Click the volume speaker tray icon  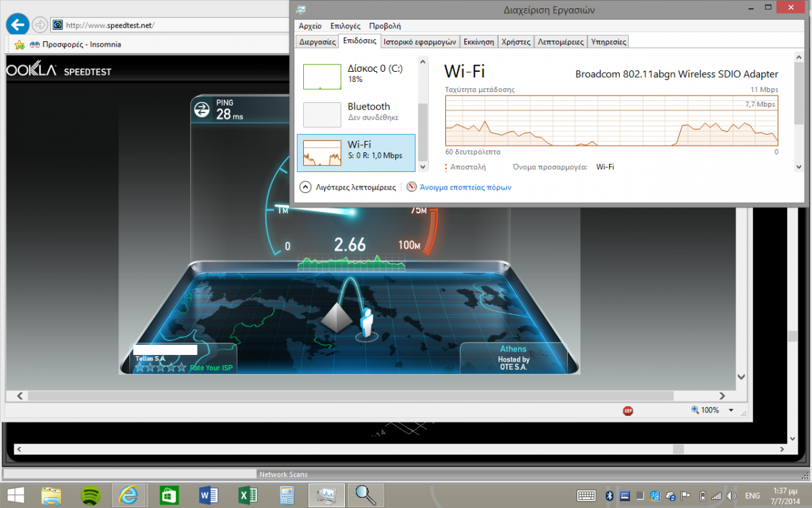pos(731,495)
